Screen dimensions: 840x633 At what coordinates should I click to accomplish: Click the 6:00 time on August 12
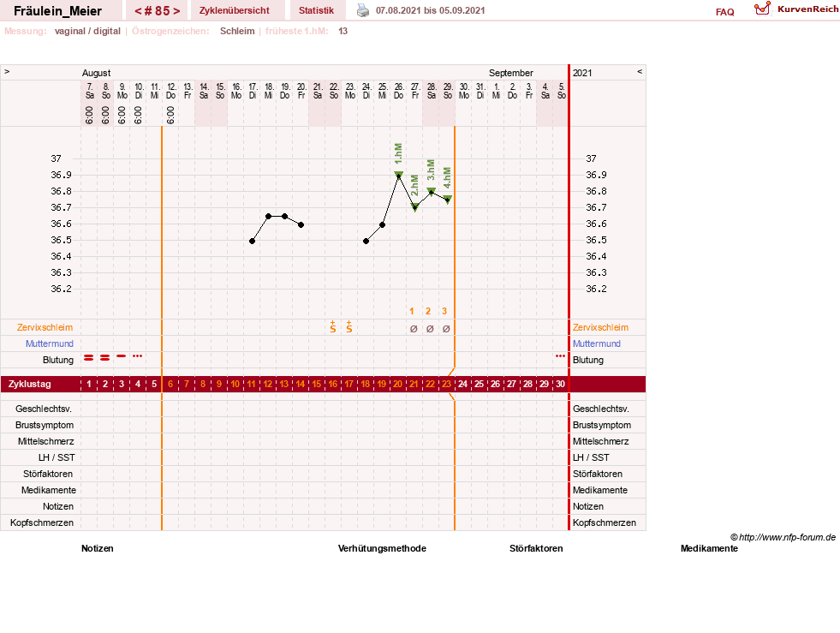click(x=170, y=115)
